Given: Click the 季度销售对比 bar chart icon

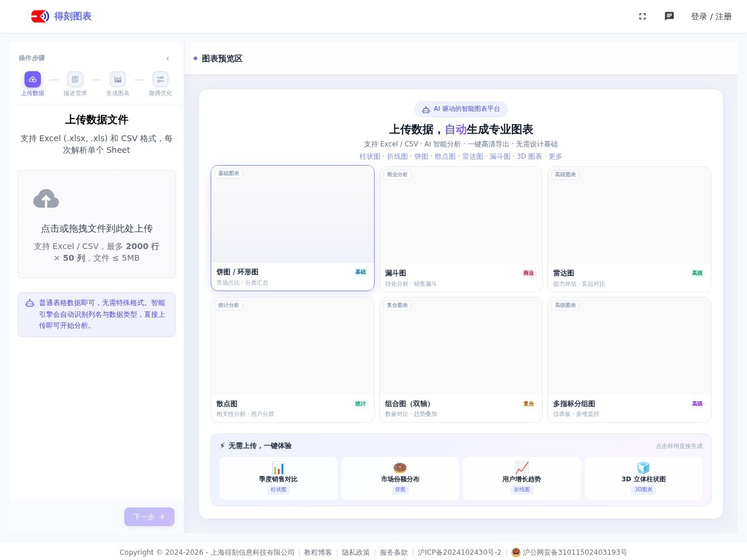Looking at the screenshot, I should pyautogui.click(x=278, y=468).
